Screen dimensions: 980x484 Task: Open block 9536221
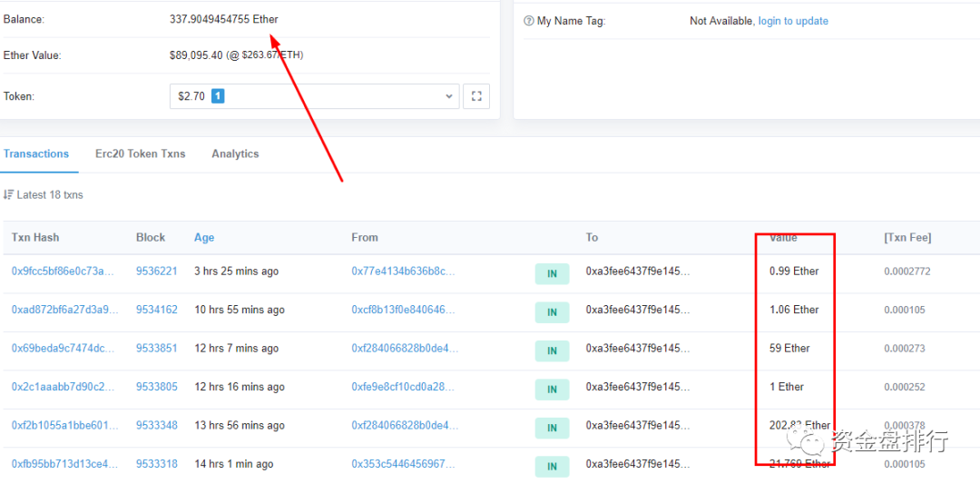(x=157, y=272)
